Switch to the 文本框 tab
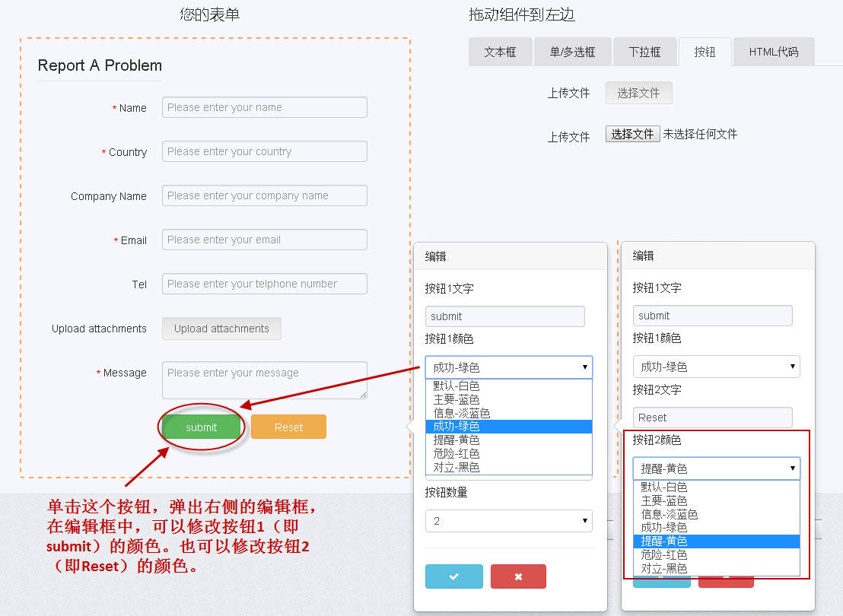Image resolution: width=843 pixels, height=616 pixels. tap(501, 51)
